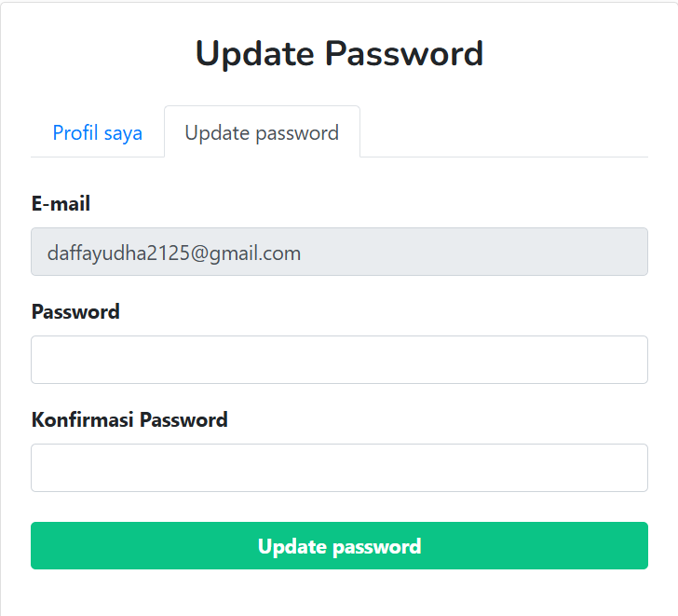Place cursor in the confirm password box
678x616 pixels.
339,468
